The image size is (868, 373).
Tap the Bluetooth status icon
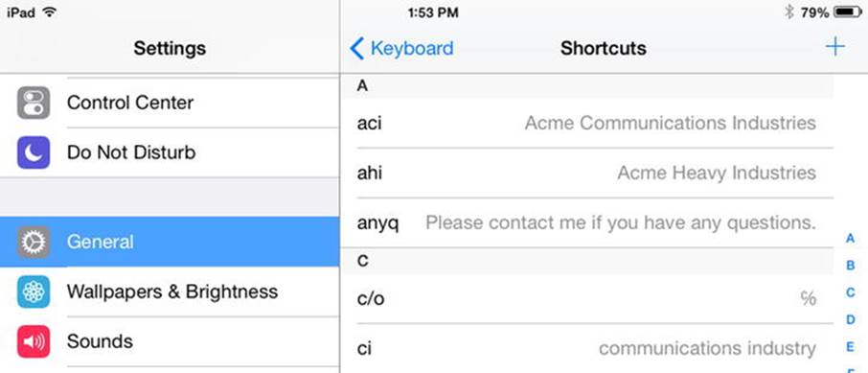788,12
